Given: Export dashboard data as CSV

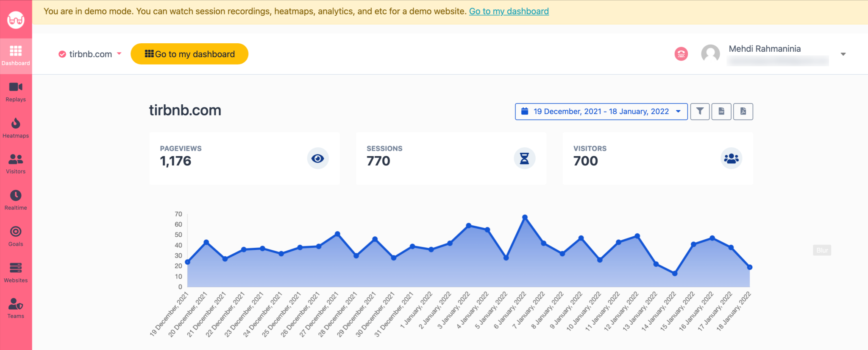Looking at the screenshot, I should tap(721, 112).
